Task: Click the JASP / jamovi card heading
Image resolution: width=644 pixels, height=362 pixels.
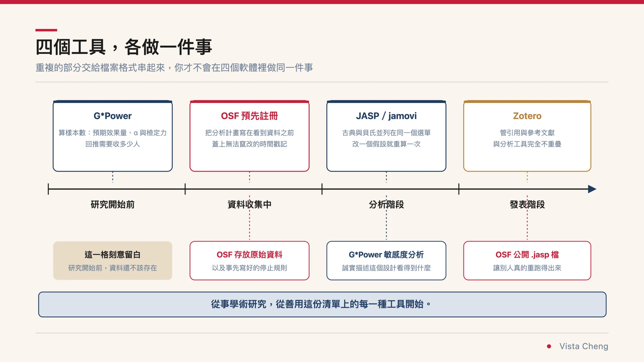Action: tap(386, 116)
